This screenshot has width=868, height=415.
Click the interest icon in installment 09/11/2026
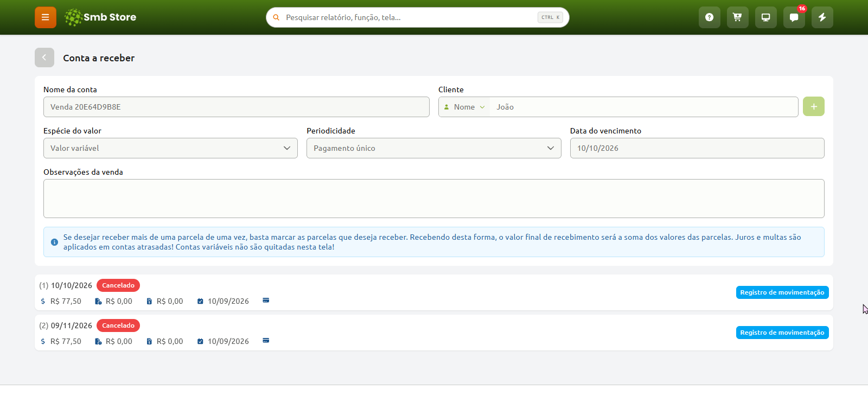click(149, 341)
